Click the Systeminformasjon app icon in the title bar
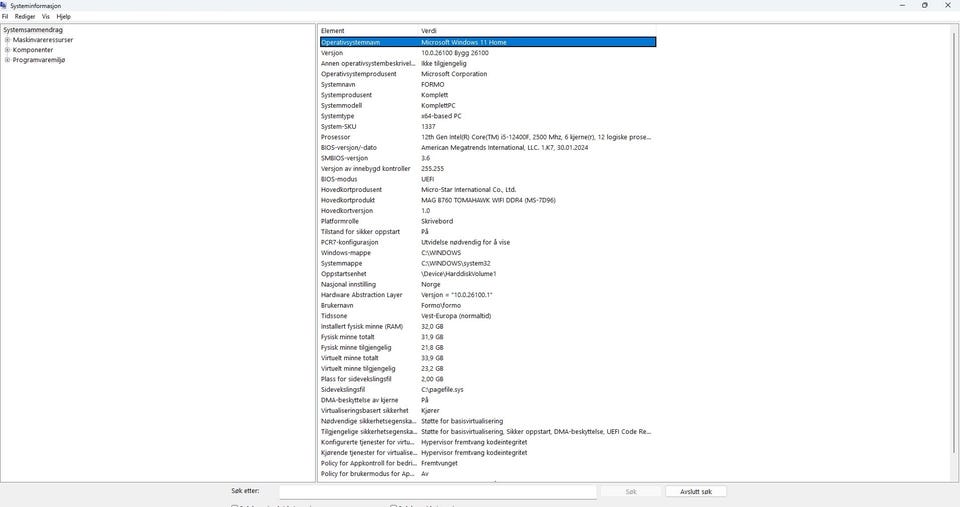 pos(4,5)
